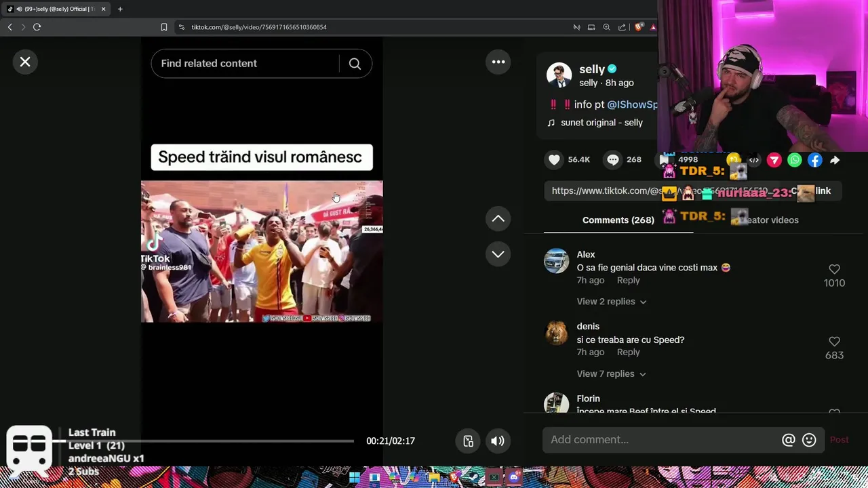Screen dimensions: 868x488
Task: Send to friends via red paper-plane icon
Action: tap(774, 160)
